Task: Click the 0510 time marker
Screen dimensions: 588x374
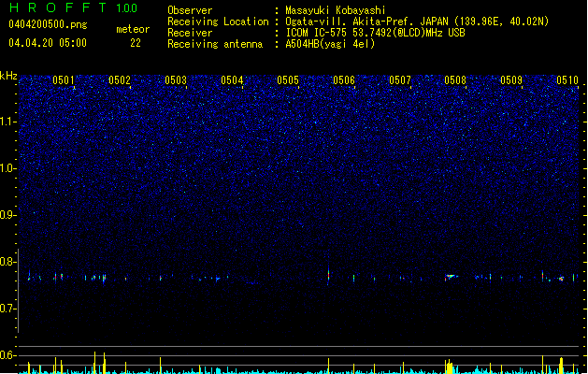Action: [567, 80]
